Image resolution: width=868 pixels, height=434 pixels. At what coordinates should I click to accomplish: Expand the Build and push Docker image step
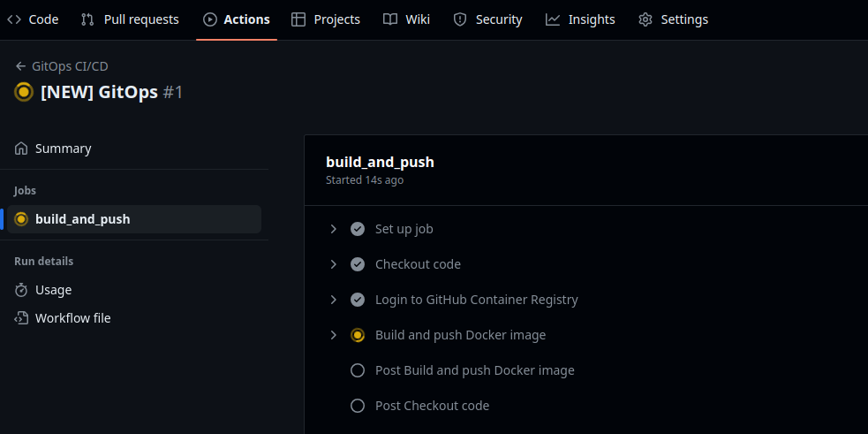333,335
